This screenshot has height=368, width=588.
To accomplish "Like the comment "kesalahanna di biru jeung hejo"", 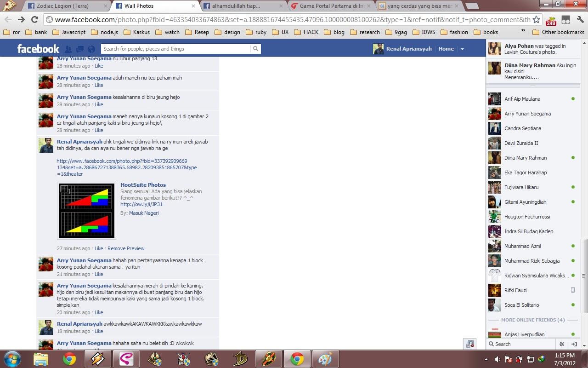I will (99, 104).
